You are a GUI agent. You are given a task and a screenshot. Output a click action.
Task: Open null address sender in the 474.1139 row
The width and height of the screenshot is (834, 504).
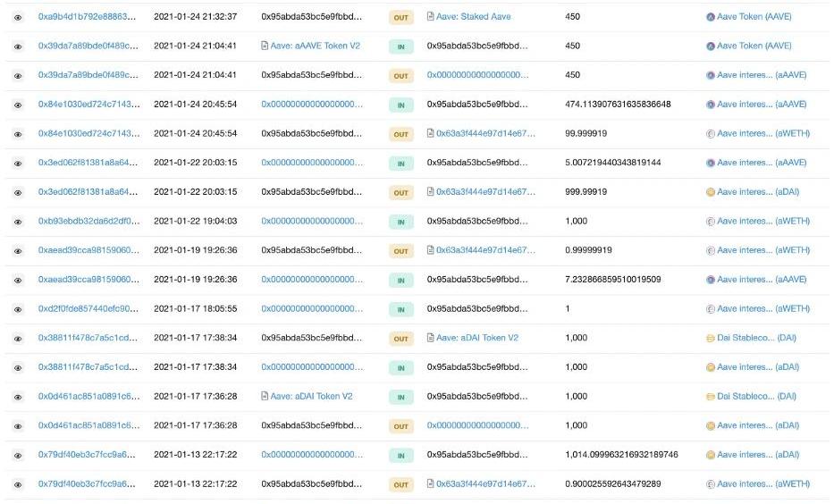312,105
